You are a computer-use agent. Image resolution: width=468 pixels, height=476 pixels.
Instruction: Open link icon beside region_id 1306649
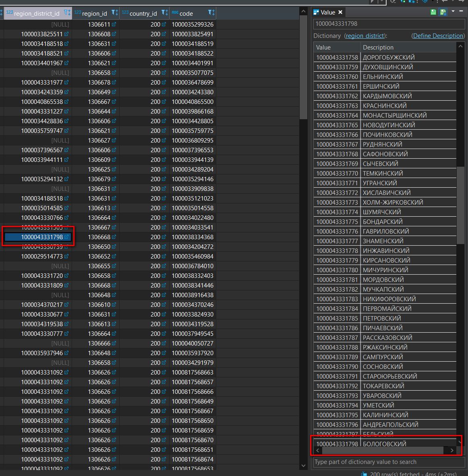114,92
